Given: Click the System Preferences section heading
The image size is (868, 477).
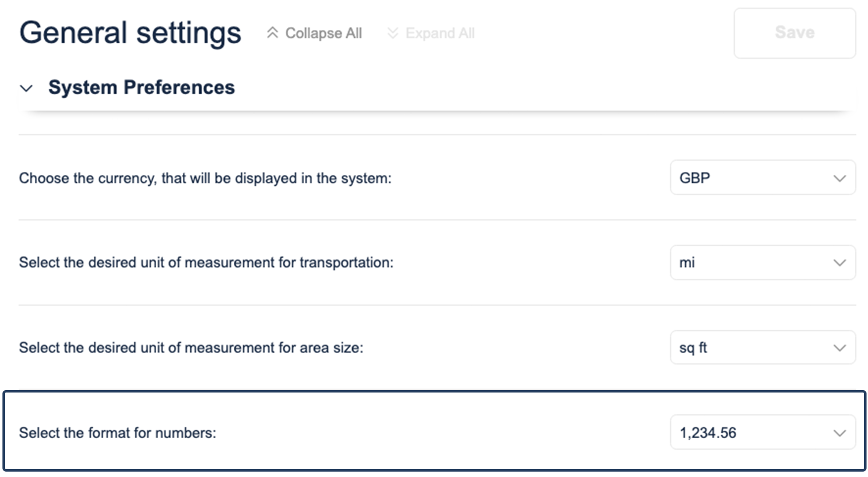Looking at the screenshot, I should click(x=141, y=87).
